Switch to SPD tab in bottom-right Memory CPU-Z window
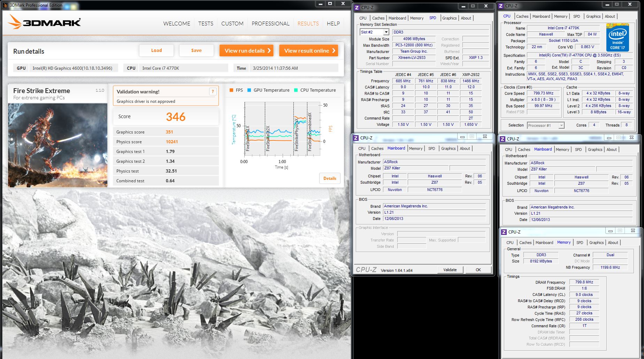The height and width of the screenshot is (359, 644). [x=580, y=243]
